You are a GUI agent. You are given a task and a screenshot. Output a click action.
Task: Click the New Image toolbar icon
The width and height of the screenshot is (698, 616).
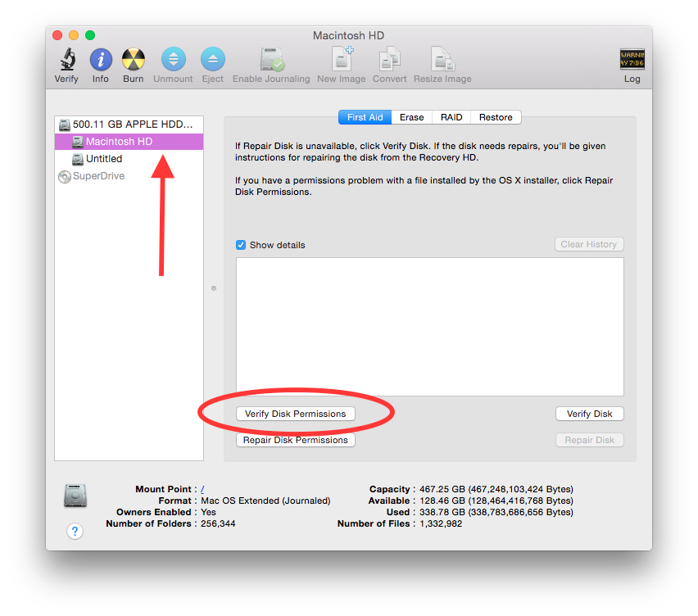[342, 59]
